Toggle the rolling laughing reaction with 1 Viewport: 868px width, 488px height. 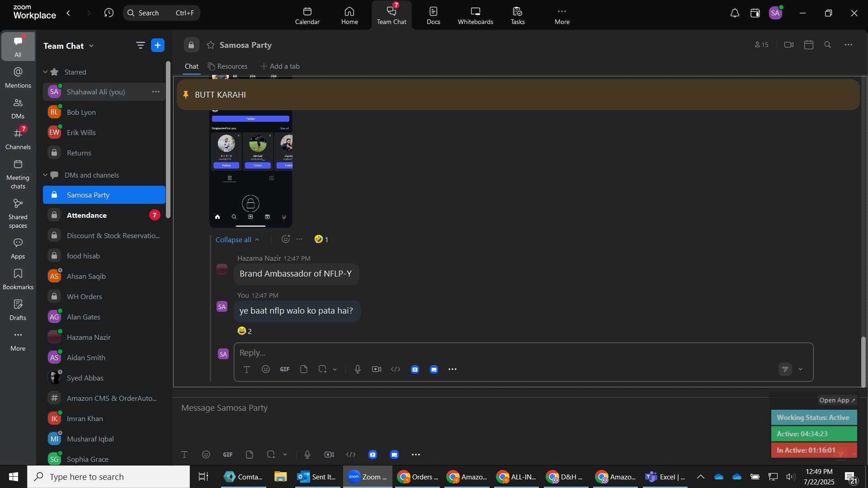(321, 239)
